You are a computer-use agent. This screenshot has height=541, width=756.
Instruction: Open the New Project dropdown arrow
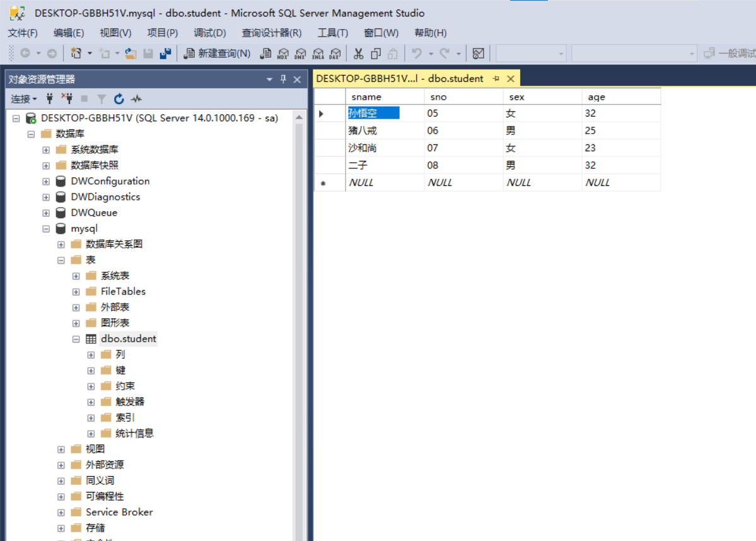[x=90, y=54]
